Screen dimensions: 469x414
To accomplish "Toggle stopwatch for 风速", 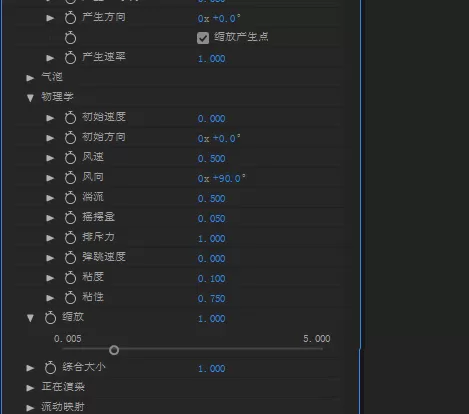I will coord(70,158).
